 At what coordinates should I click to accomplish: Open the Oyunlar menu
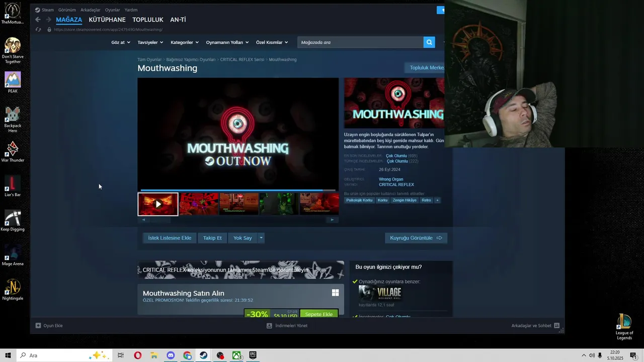[x=112, y=10]
